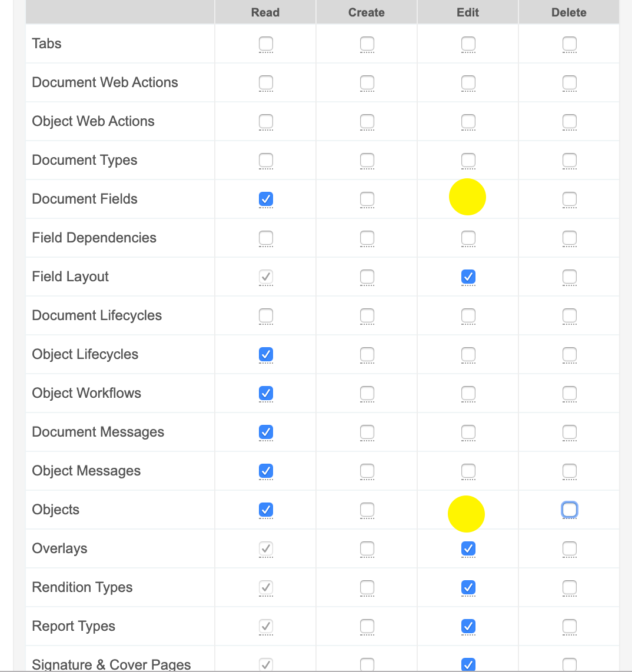
Task: Click the Delete column header
Action: [569, 12]
